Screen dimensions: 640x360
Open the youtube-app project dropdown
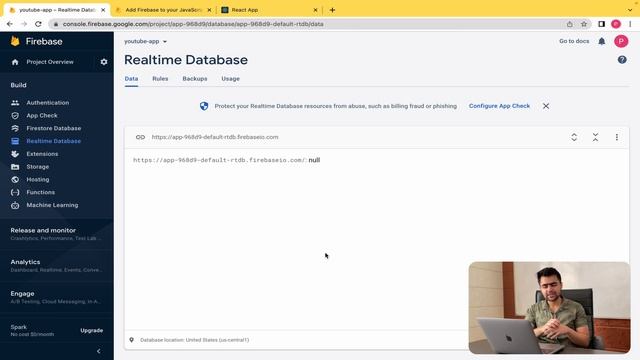click(x=145, y=41)
